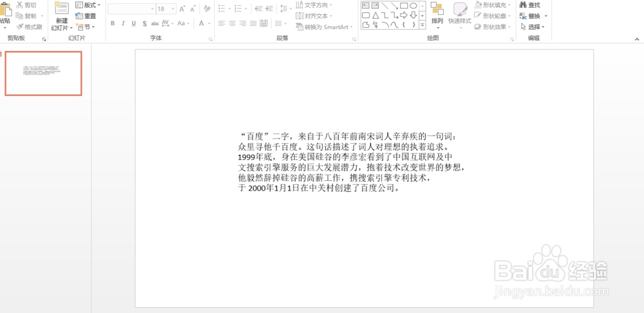This screenshot has width=644, height=313.
Task: Toggle underline formatting
Action: [134, 23]
